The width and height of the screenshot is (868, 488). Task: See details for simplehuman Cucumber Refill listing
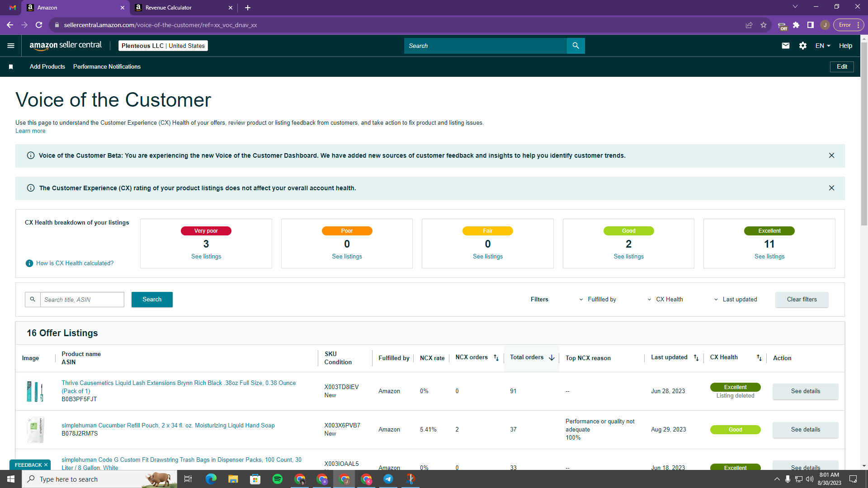pyautogui.click(x=806, y=430)
